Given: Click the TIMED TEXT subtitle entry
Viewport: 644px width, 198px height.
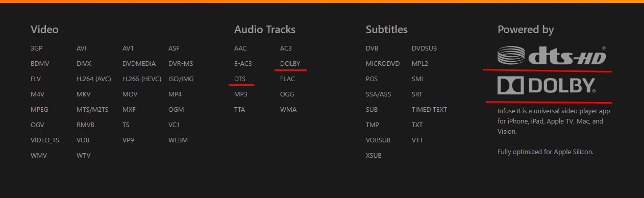Looking at the screenshot, I should tap(429, 110).
